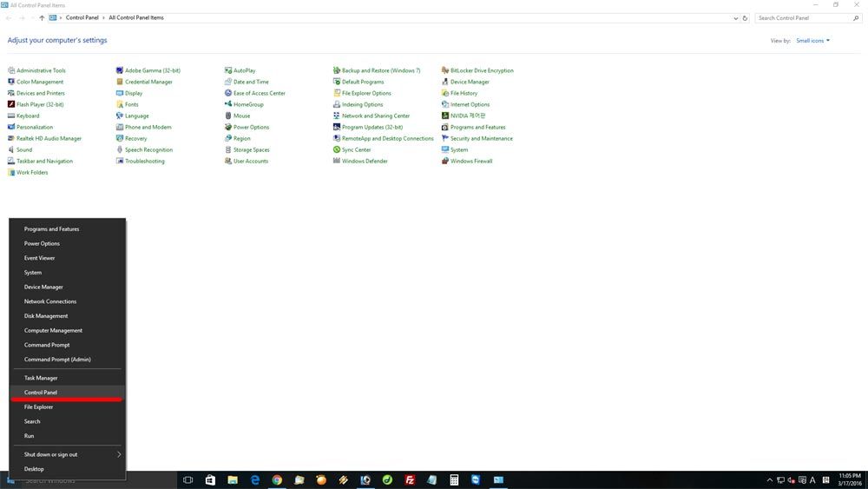
Task: Click the Speech Recognition microphone icon
Action: point(120,149)
